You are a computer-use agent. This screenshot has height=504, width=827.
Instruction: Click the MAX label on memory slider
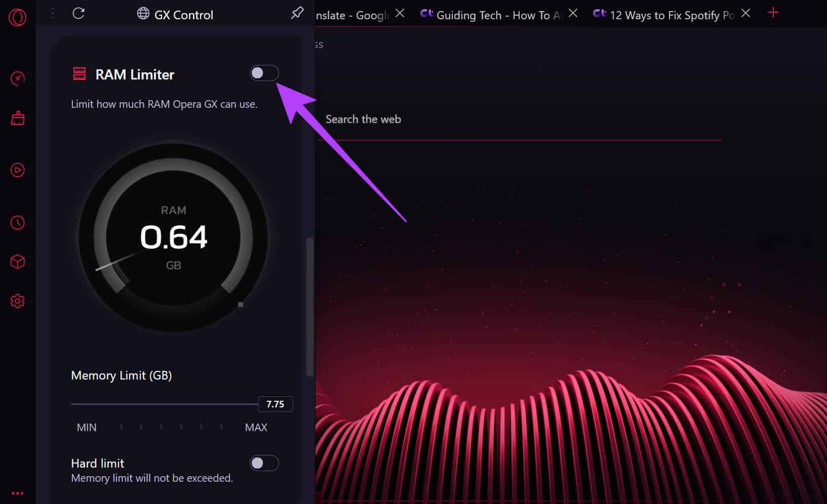point(256,428)
